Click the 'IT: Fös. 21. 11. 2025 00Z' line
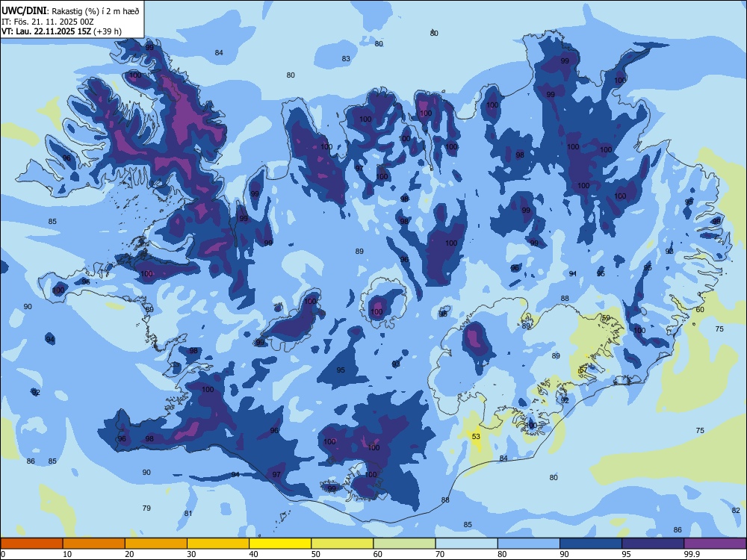Screen dimensions: 747x560 (47, 22)
